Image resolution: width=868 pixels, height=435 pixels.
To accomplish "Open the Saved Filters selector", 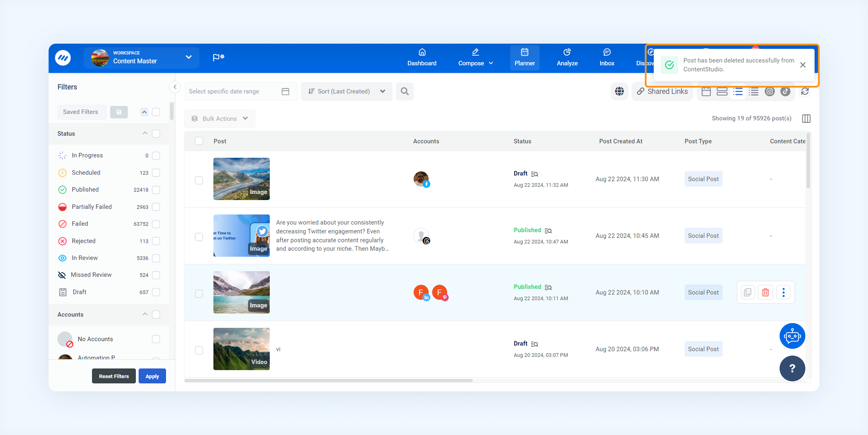I will click(x=81, y=112).
